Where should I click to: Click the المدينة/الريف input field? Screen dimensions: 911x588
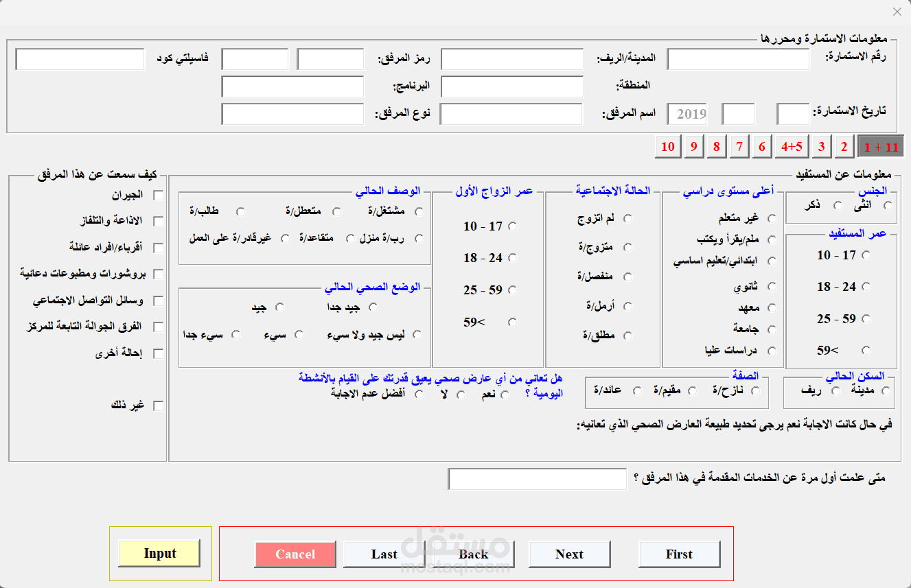512,59
